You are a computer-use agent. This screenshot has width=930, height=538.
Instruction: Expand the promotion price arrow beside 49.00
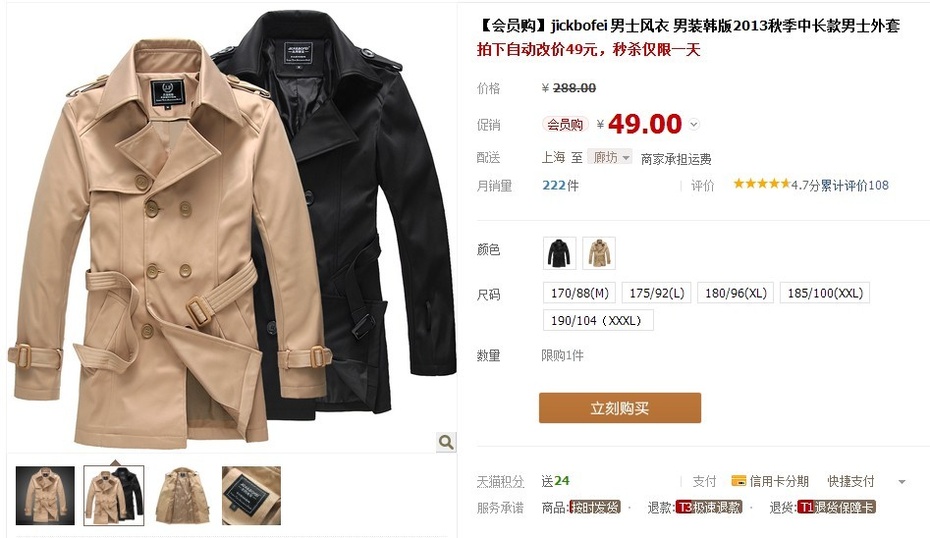click(x=694, y=125)
